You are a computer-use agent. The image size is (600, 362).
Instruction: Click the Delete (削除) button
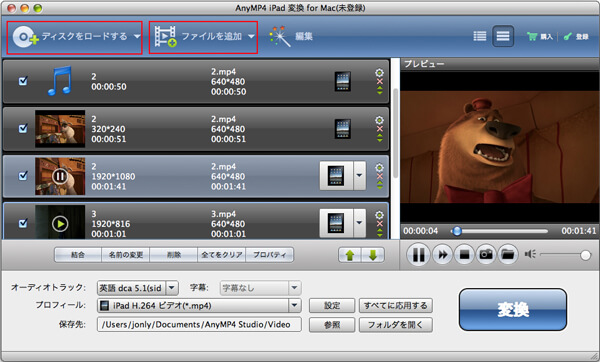(173, 255)
